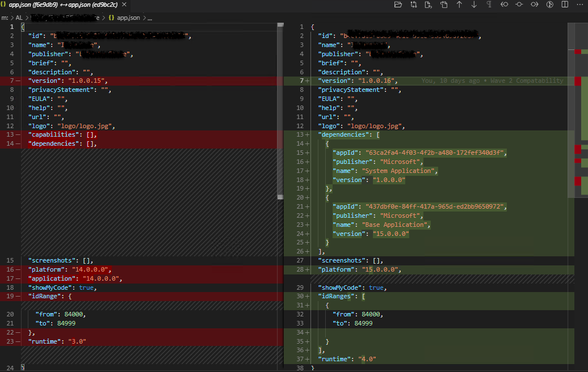The width and height of the screenshot is (588, 372).
Task: Click "screenshots": [] in left pane
Action: [x=61, y=260]
